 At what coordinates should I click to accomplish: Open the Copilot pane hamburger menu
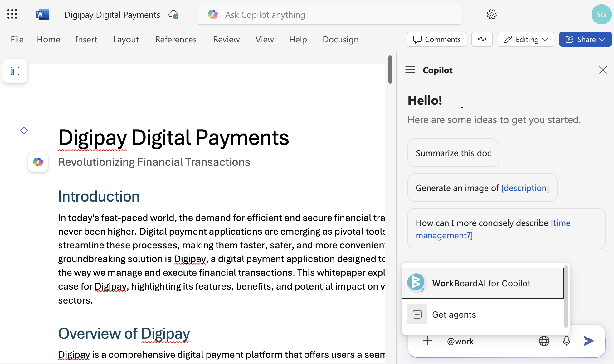point(410,70)
